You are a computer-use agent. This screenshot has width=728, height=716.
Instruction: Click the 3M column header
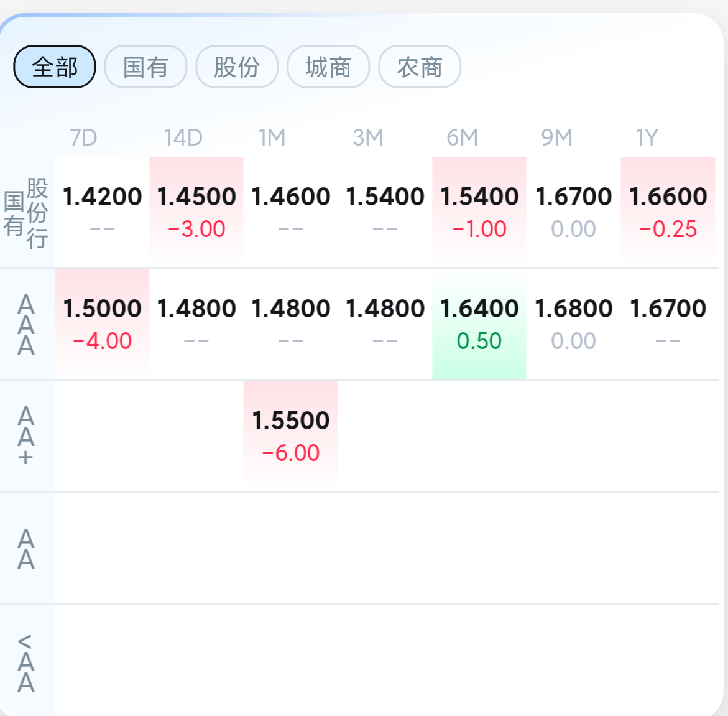(367, 137)
